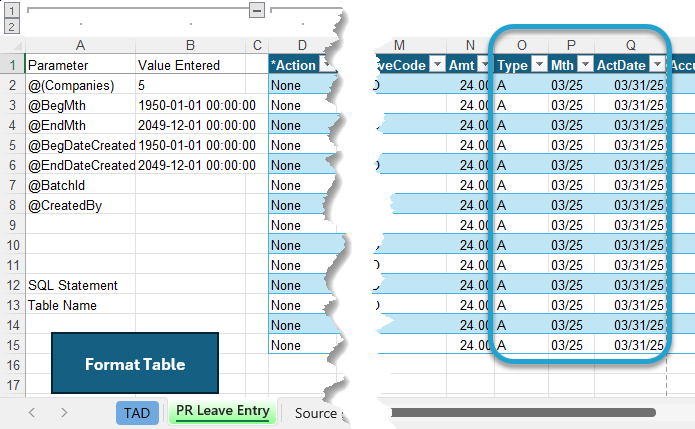Select column A header

(x=80, y=45)
